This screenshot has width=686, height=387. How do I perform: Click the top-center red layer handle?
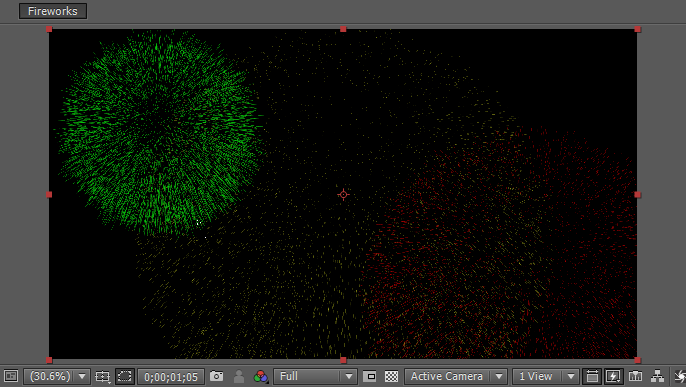343,29
